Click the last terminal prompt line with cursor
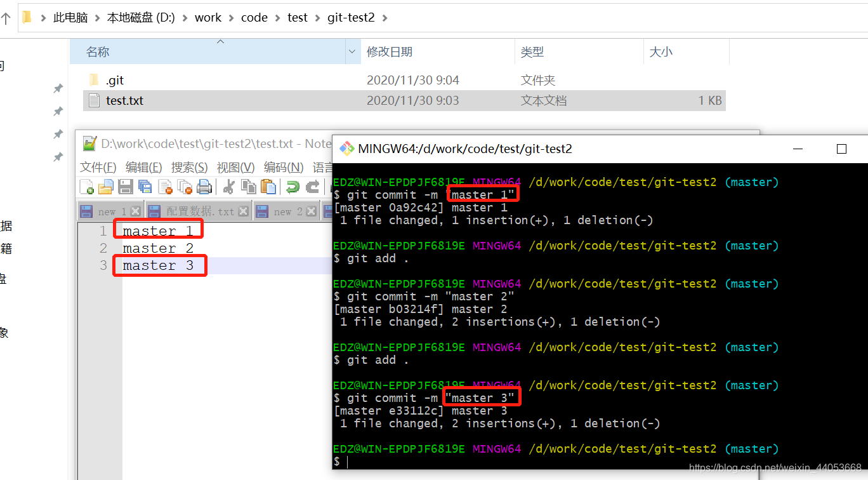868x480 pixels. point(341,462)
